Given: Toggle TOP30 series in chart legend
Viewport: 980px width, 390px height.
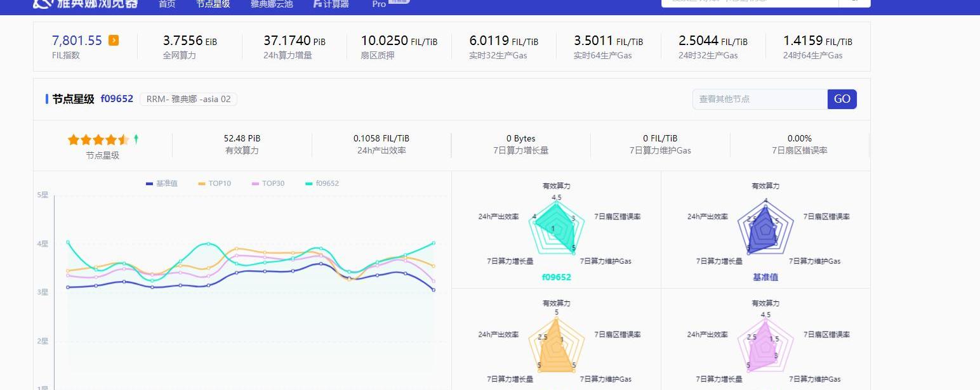Looking at the screenshot, I should coord(268,183).
